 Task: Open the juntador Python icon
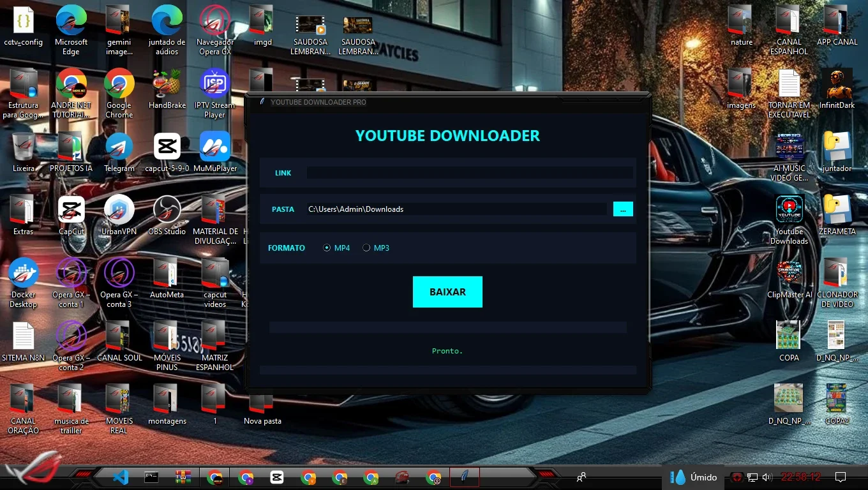(837, 152)
